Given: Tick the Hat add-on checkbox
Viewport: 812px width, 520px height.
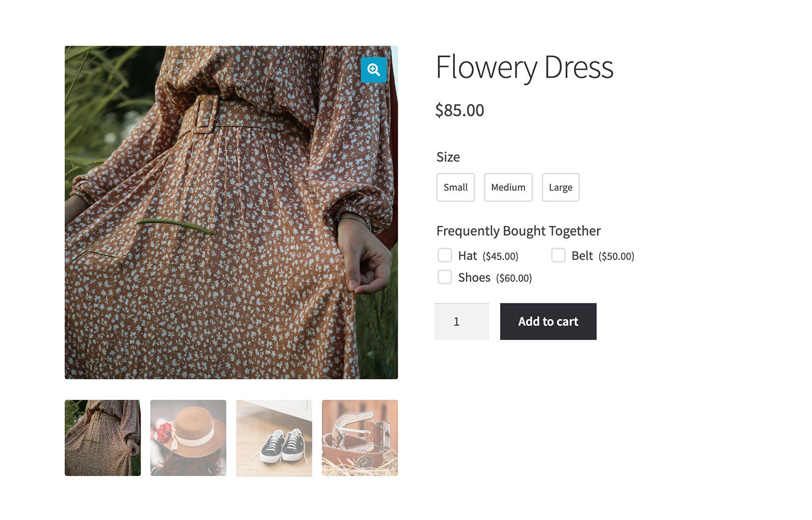Looking at the screenshot, I should [445, 255].
